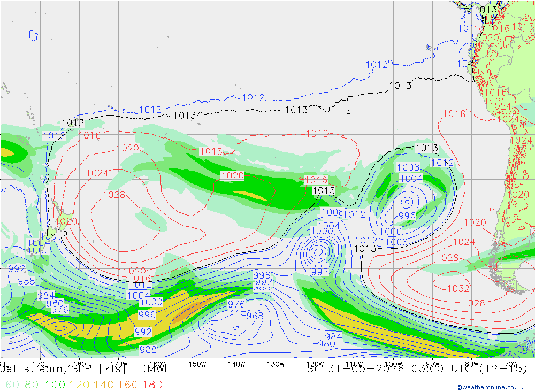Image resolution: width=535 pixels, height=392 pixels.
Task: Click the 160 knots legend value
Action: (128, 385)
